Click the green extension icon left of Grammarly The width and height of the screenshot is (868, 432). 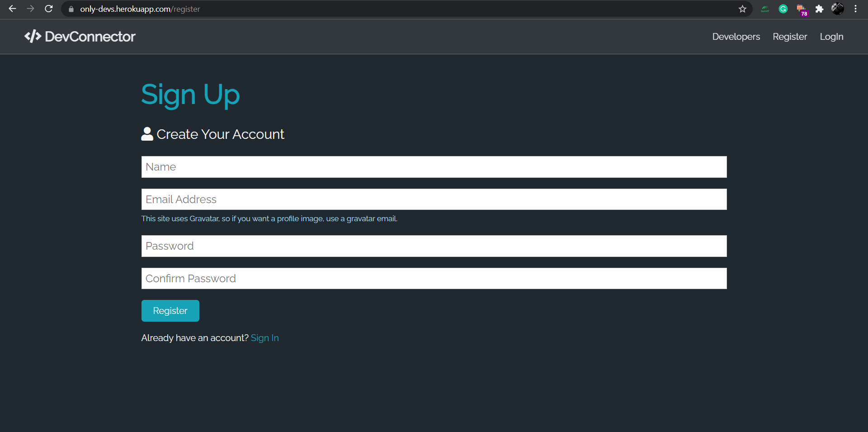(765, 9)
